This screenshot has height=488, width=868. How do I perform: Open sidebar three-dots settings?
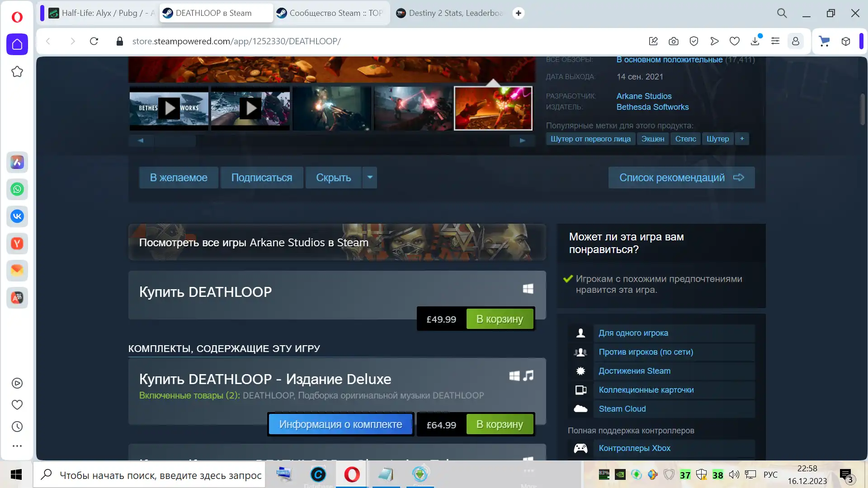(x=17, y=446)
